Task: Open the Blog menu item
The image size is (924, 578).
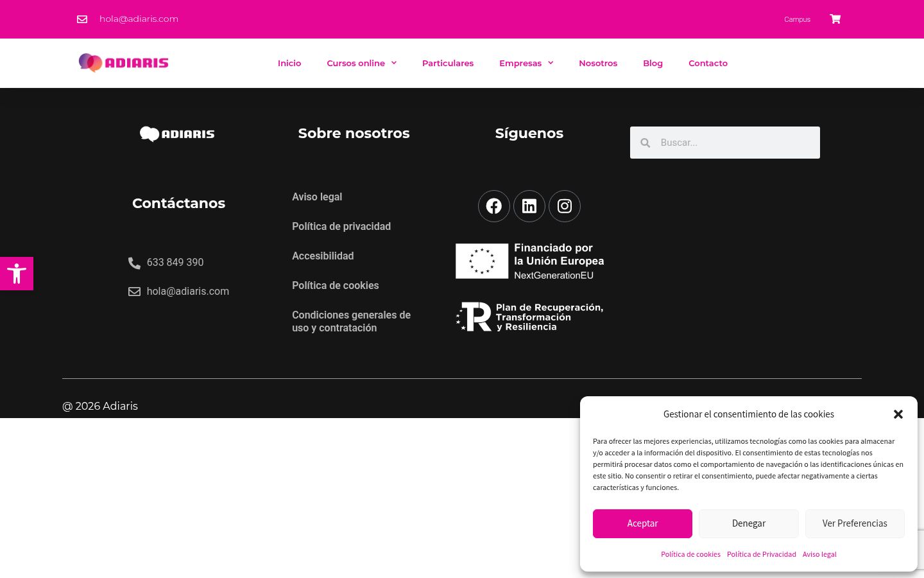Action: [x=653, y=63]
